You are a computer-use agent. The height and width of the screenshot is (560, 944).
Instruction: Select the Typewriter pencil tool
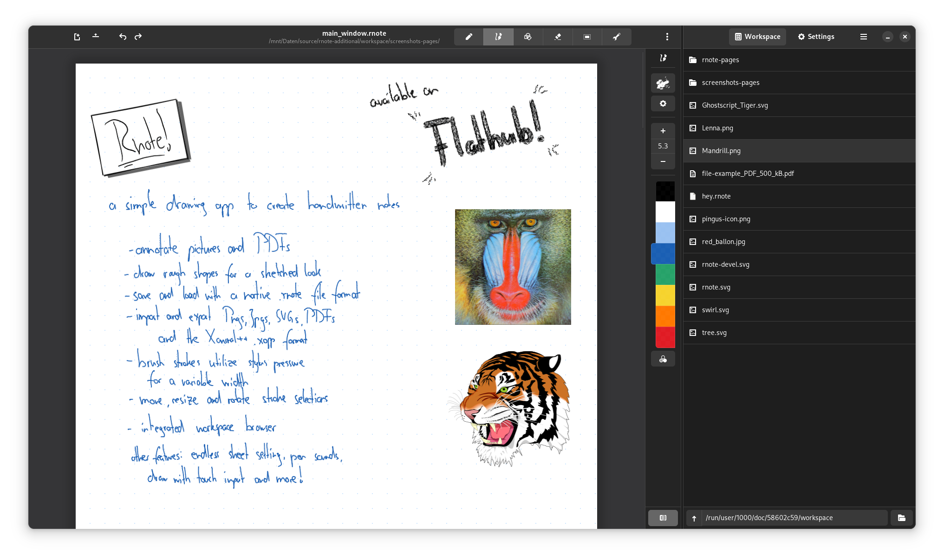pos(469,37)
